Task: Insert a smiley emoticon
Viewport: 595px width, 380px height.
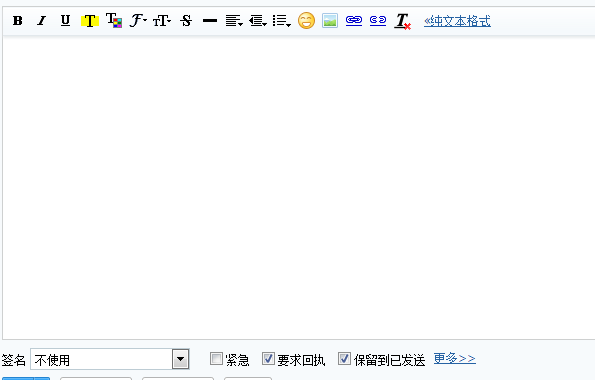Action: [x=306, y=20]
